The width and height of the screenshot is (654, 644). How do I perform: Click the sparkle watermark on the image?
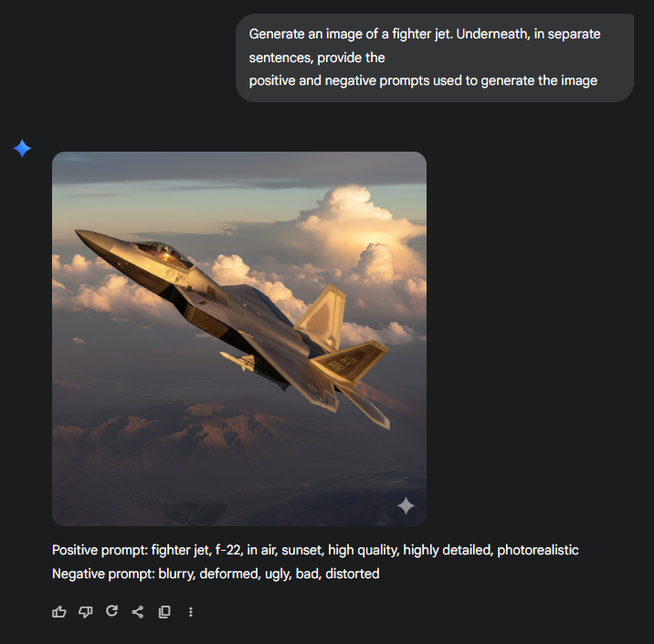(406, 506)
